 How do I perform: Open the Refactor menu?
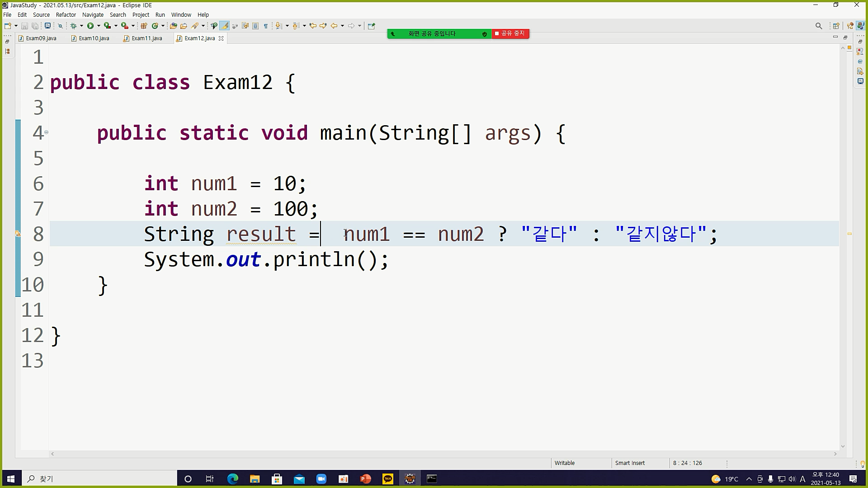tap(66, 14)
